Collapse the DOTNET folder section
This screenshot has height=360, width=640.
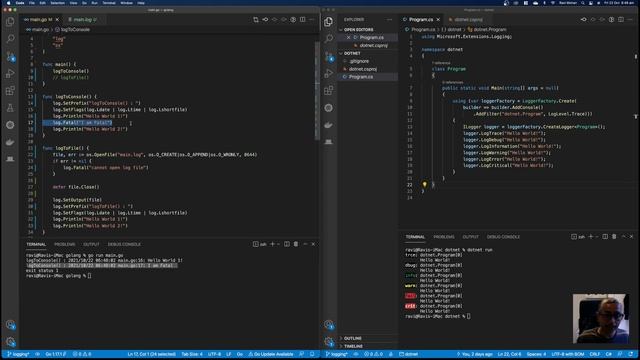click(352, 53)
